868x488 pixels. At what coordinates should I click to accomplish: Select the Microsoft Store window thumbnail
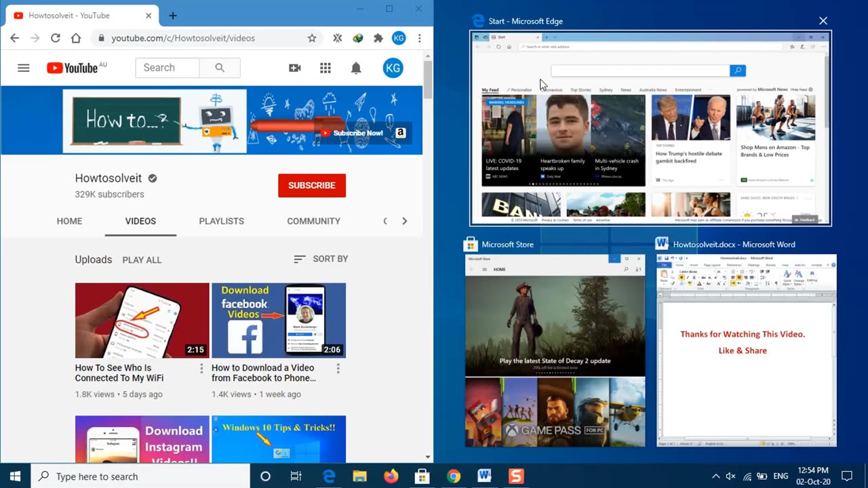click(x=555, y=350)
